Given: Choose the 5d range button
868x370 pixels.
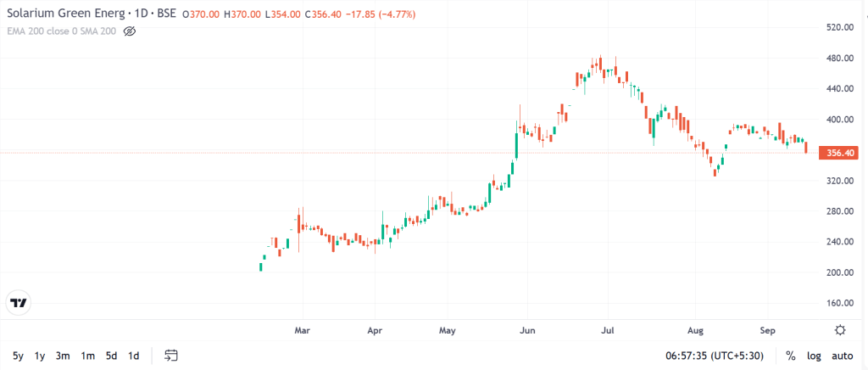Looking at the screenshot, I should [111, 356].
